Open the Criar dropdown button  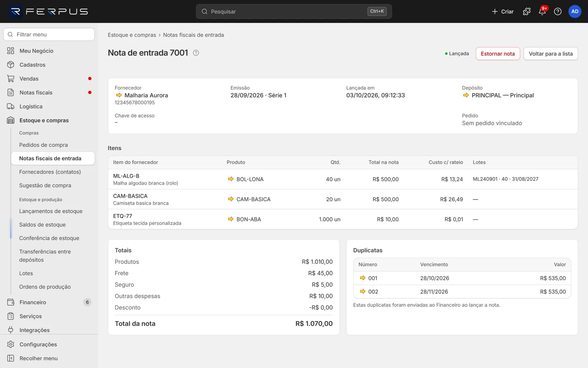503,11
